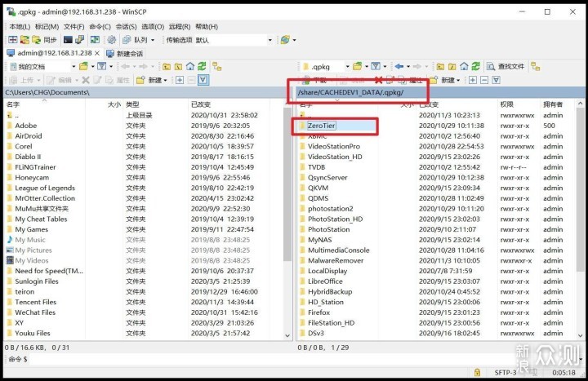Go to local root directory icon
This screenshot has width=588, height=381.
(179, 67)
